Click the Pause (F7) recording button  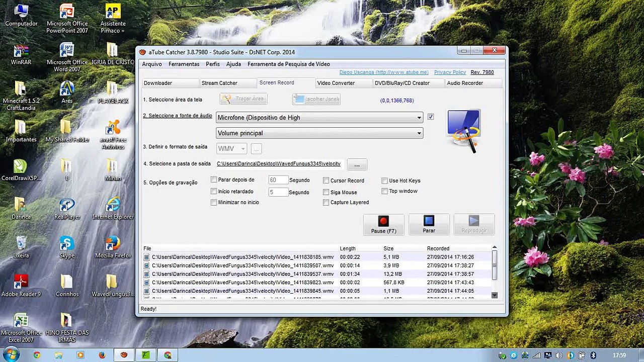click(x=383, y=225)
